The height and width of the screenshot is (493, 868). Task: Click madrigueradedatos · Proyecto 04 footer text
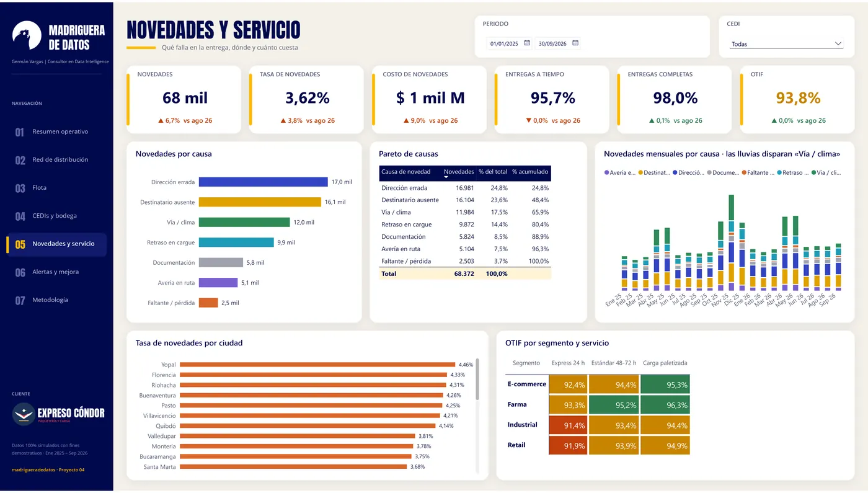[48, 470]
